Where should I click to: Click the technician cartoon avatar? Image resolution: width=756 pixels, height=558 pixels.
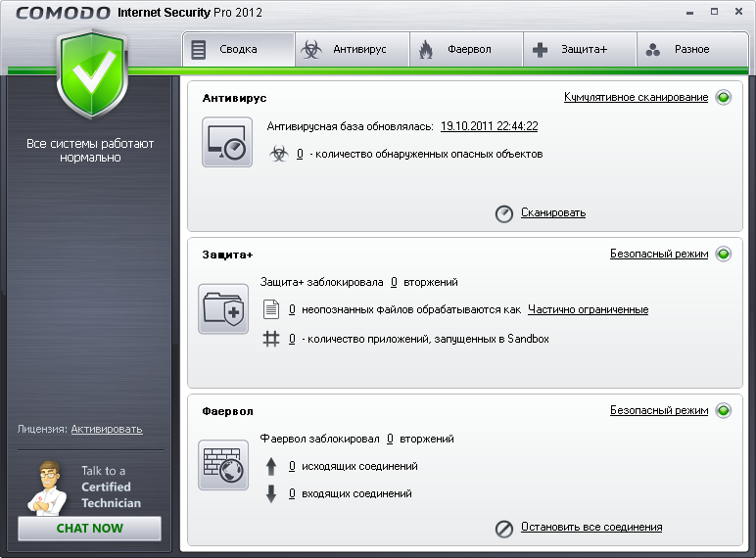click(x=47, y=488)
